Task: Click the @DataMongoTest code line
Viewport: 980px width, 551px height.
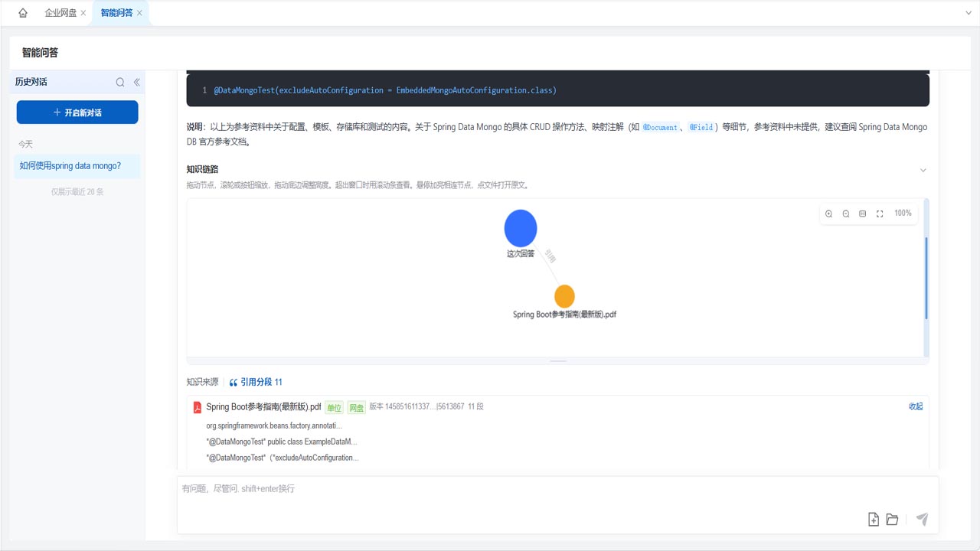Action: [385, 90]
